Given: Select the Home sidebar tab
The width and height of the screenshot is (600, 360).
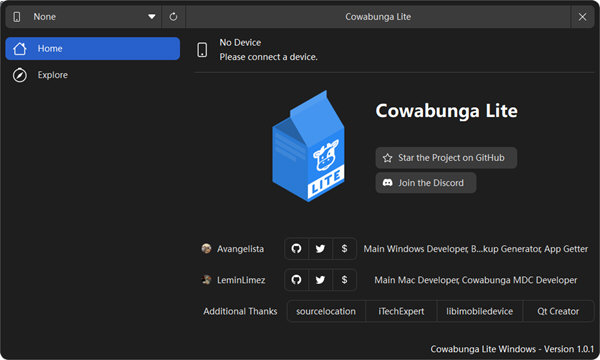Looking at the screenshot, I should click(93, 49).
